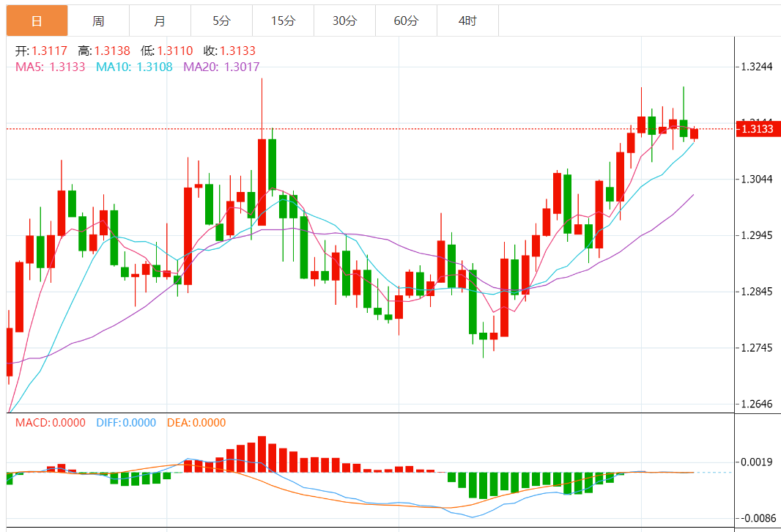Click the low price 低:1.3110
The width and height of the screenshot is (781, 532).
click(x=167, y=51)
